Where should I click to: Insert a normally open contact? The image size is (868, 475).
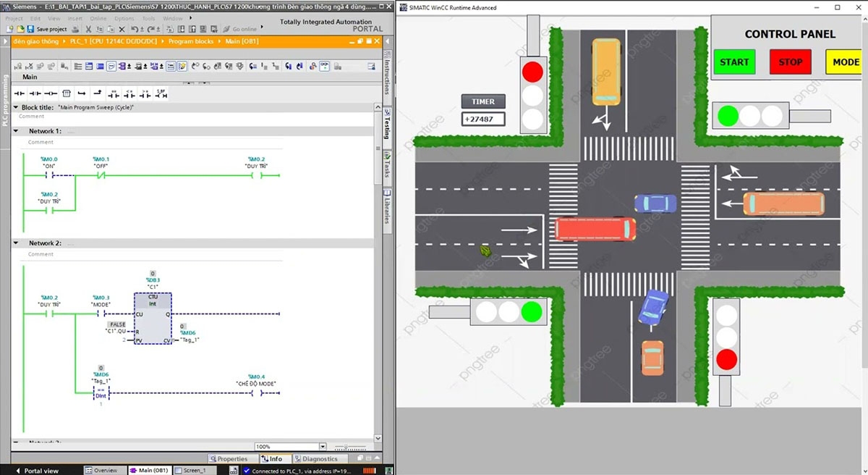click(x=20, y=94)
